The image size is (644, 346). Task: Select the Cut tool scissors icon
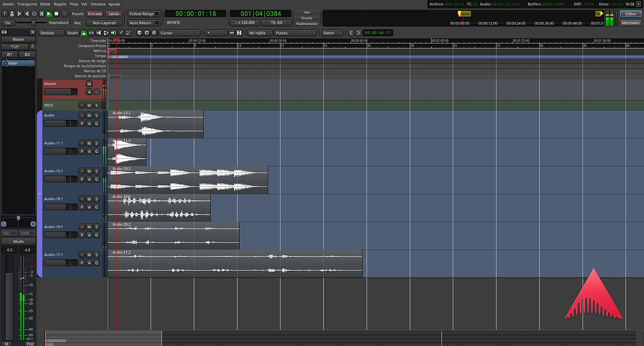coord(99,33)
